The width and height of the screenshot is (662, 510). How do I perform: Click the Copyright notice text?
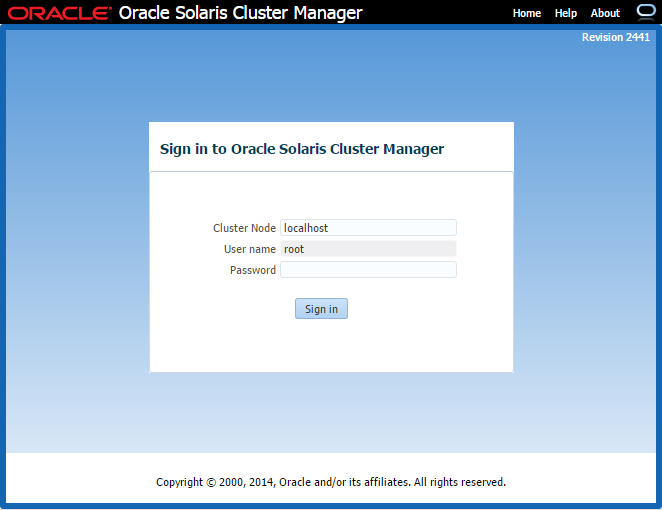point(331,482)
